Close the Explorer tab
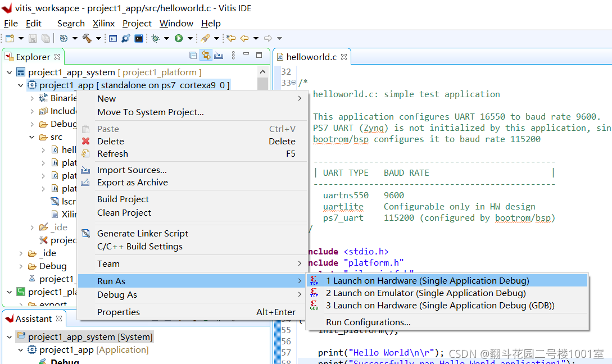The image size is (612, 364). point(57,57)
